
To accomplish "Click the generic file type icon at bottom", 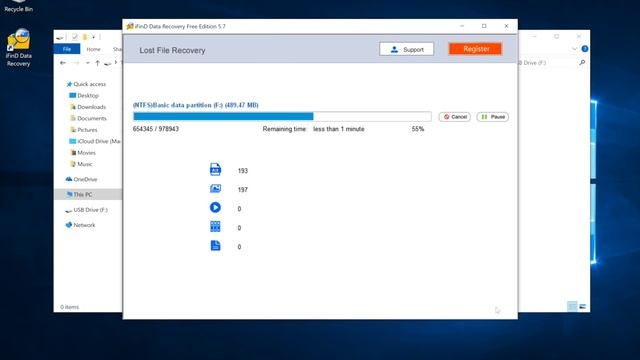I will coord(215,245).
